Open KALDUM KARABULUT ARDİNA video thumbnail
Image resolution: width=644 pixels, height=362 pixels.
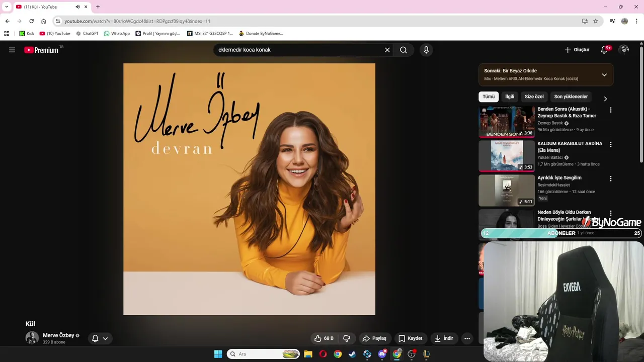pos(507,156)
